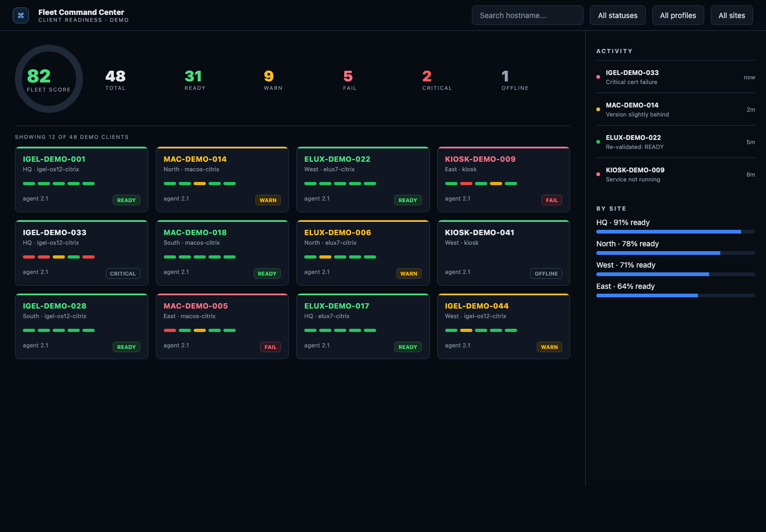Click 'agent 2.1' on IGEL-DEMO-028 card

[36, 345]
